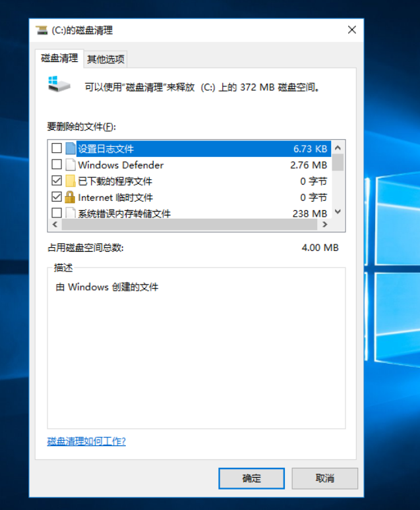Click the 238 MB size value
Screen dimensions: 420x510
tap(310, 213)
